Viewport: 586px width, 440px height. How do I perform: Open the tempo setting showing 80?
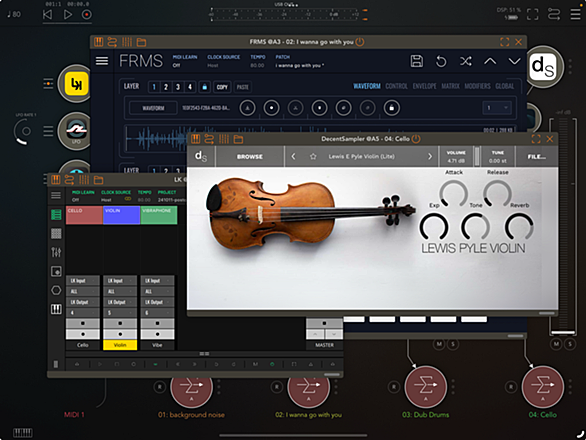pos(14,15)
